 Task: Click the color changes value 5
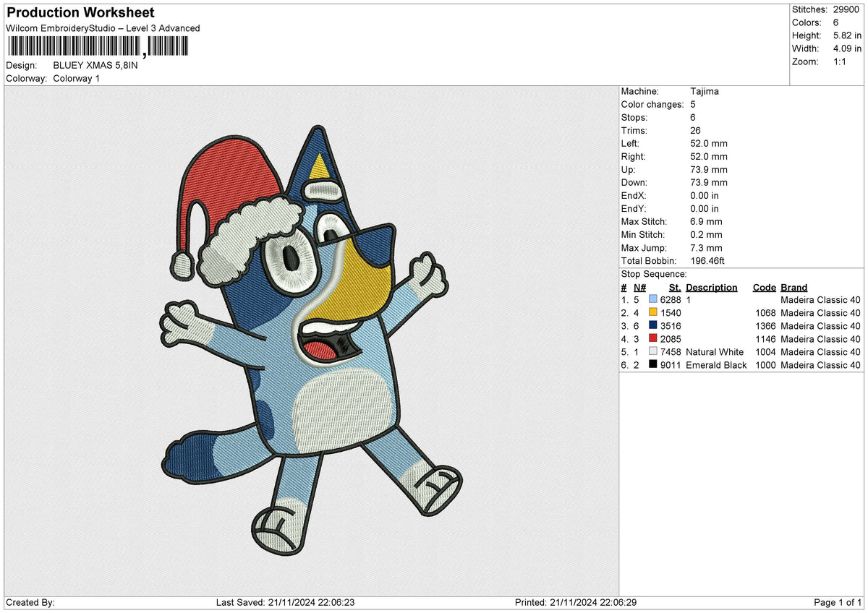[693, 104]
